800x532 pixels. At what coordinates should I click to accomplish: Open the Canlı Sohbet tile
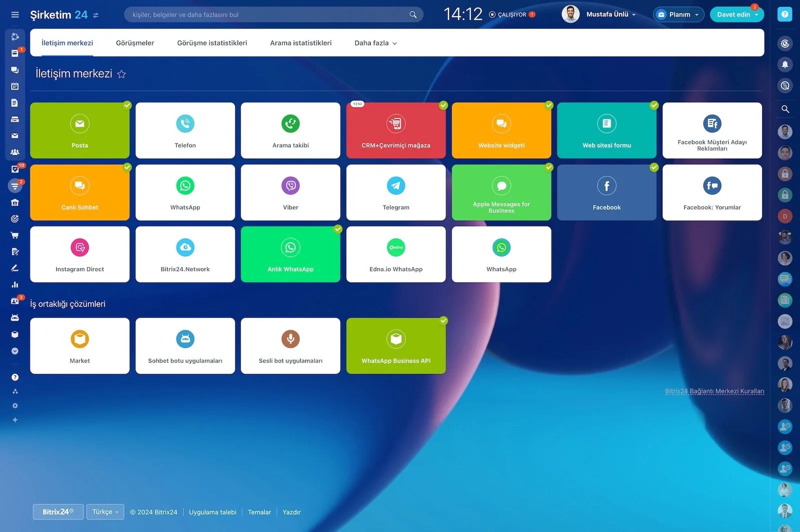click(x=79, y=192)
